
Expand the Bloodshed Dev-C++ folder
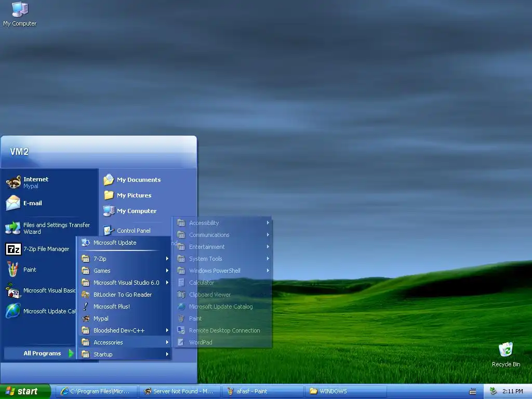125,330
